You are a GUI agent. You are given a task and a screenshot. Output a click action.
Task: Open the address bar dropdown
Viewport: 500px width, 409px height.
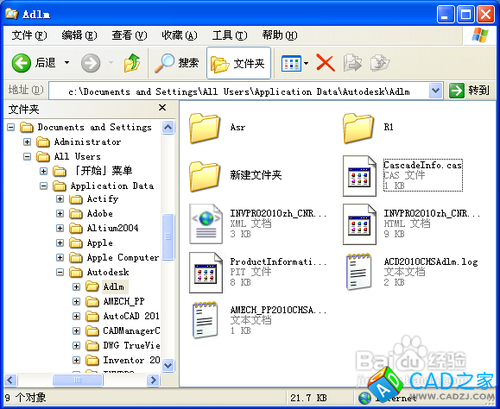pyautogui.click(x=435, y=90)
